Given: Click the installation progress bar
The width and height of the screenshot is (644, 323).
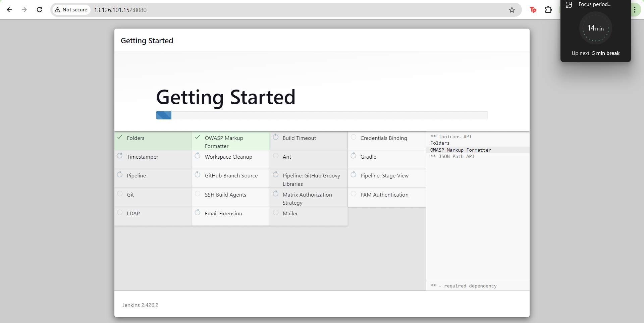Looking at the screenshot, I should [x=322, y=115].
